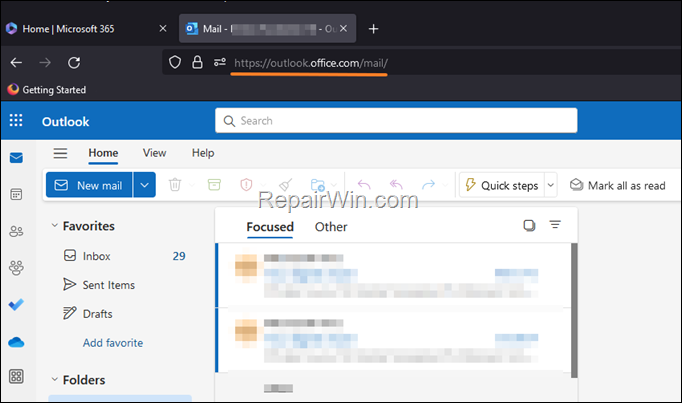Click the padlock site info icon
Image resolution: width=682 pixels, height=403 pixels.
pos(197,62)
